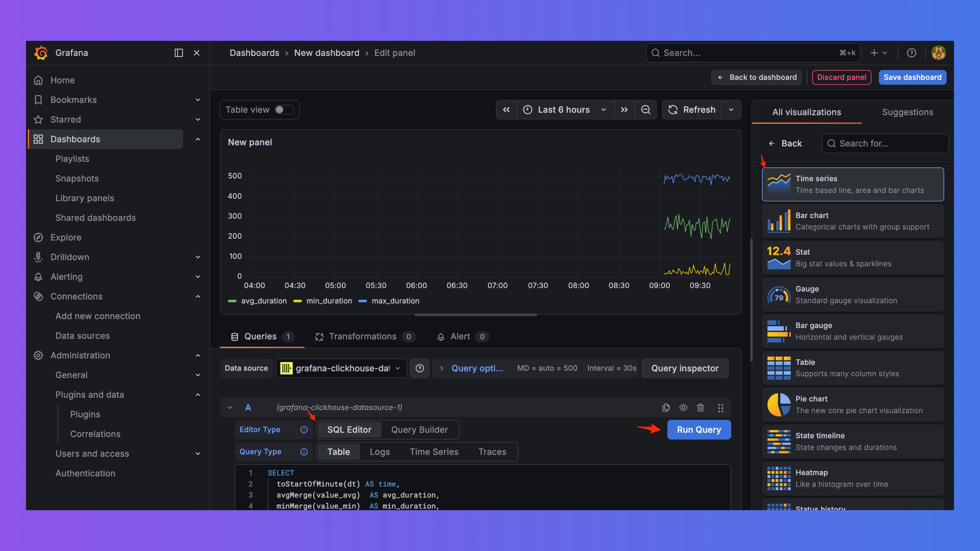Screen dimensions: 980x551
Task: Select Table visualization
Action: (853, 368)
